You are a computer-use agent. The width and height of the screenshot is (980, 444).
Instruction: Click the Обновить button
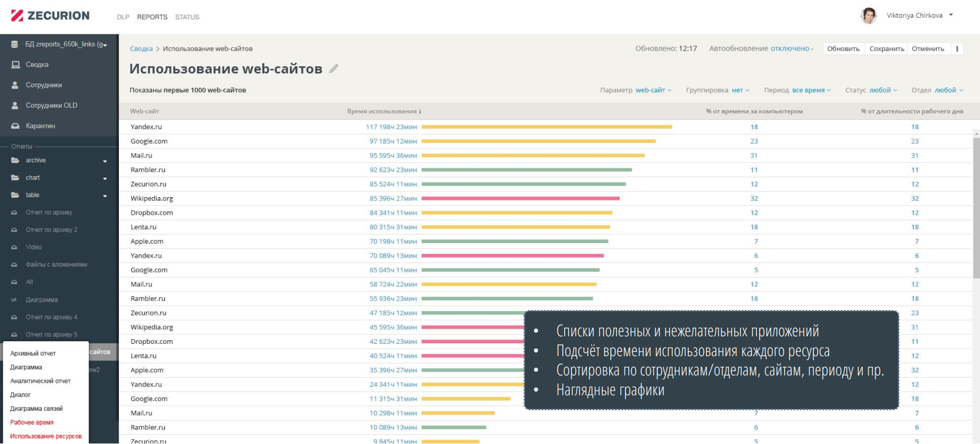844,49
